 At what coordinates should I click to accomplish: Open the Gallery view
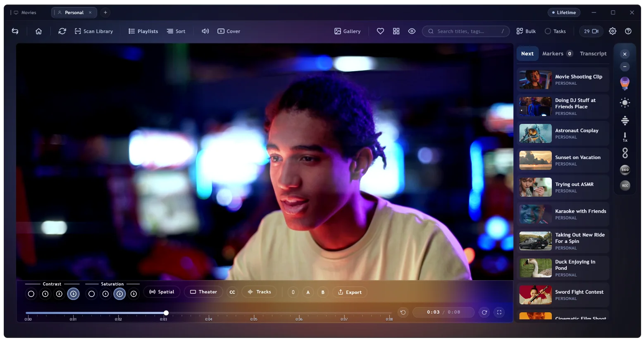pos(348,31)
